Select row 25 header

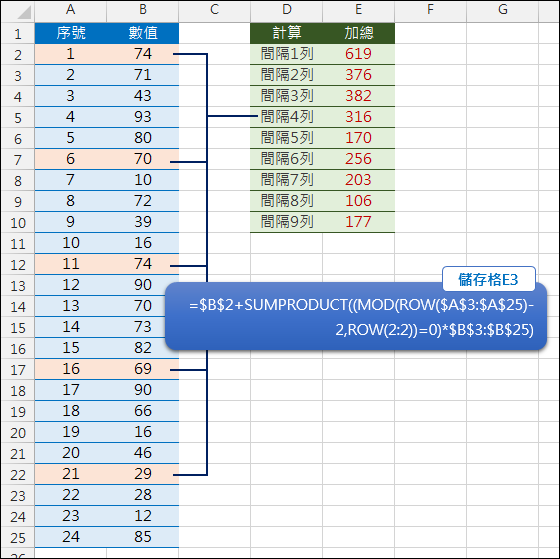pyautogui.click(x=18, y=537)
